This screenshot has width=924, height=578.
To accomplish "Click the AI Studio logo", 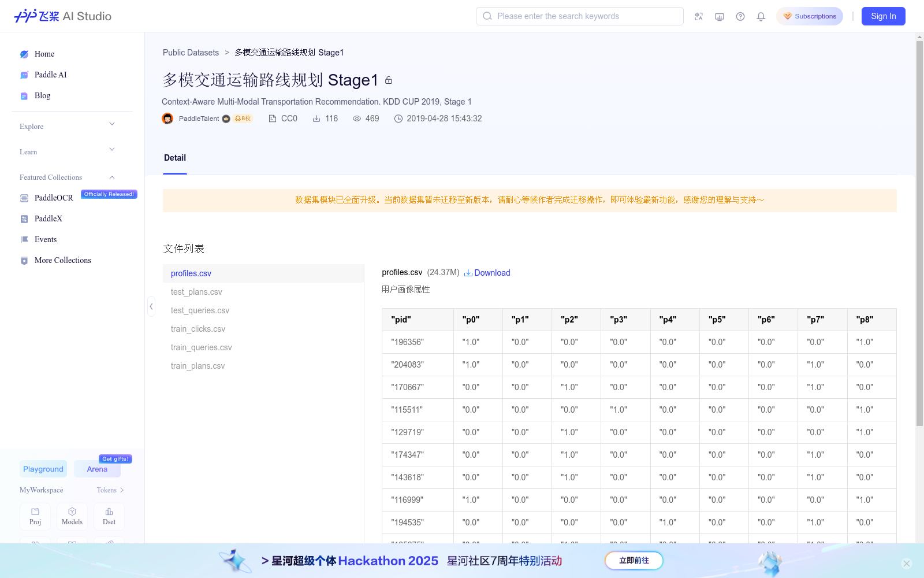I will tap(62, 16).
